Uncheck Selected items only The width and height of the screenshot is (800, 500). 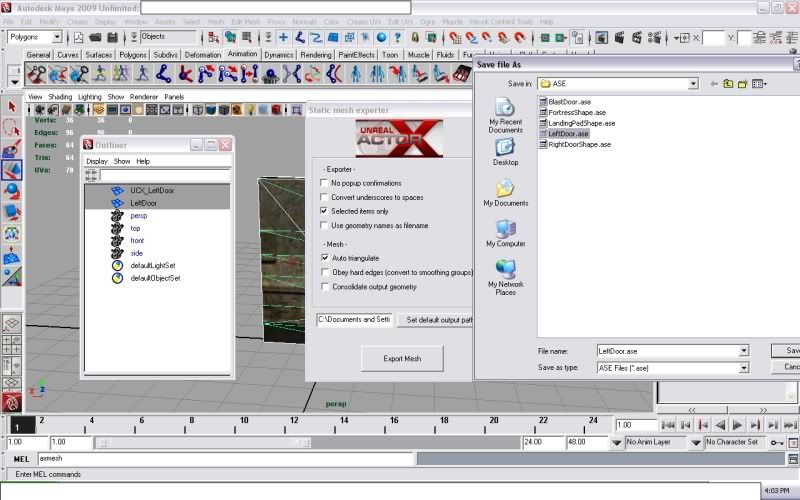pos(324,211)
